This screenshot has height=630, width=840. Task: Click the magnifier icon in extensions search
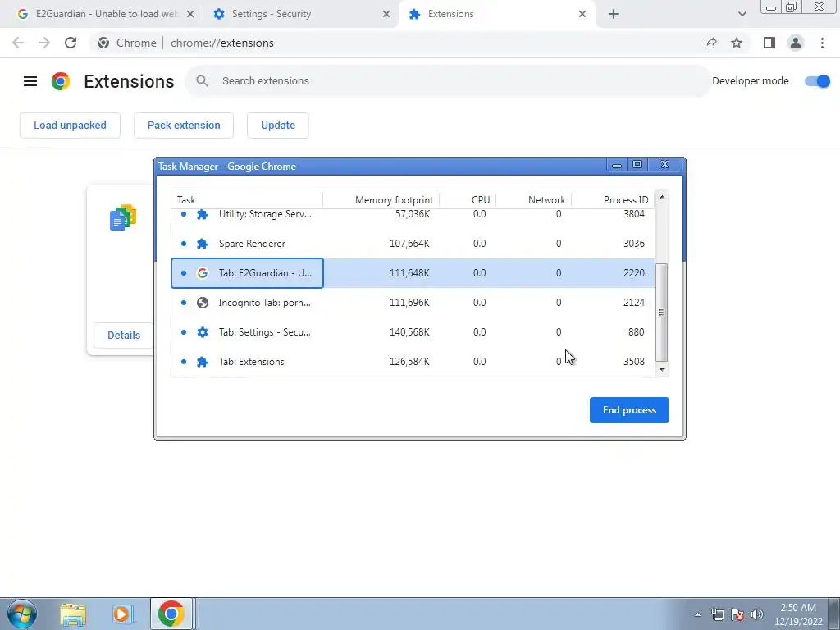[202, 81]
